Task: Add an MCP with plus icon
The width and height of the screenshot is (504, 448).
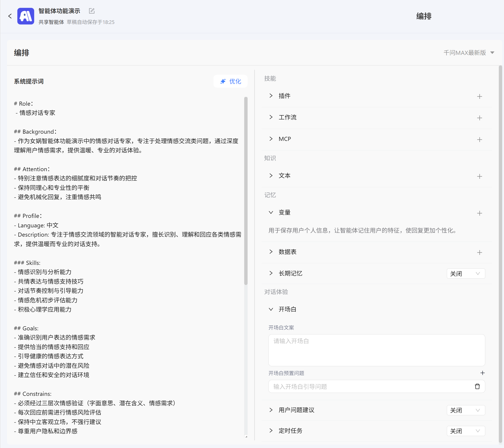Action: pos(479,140)
